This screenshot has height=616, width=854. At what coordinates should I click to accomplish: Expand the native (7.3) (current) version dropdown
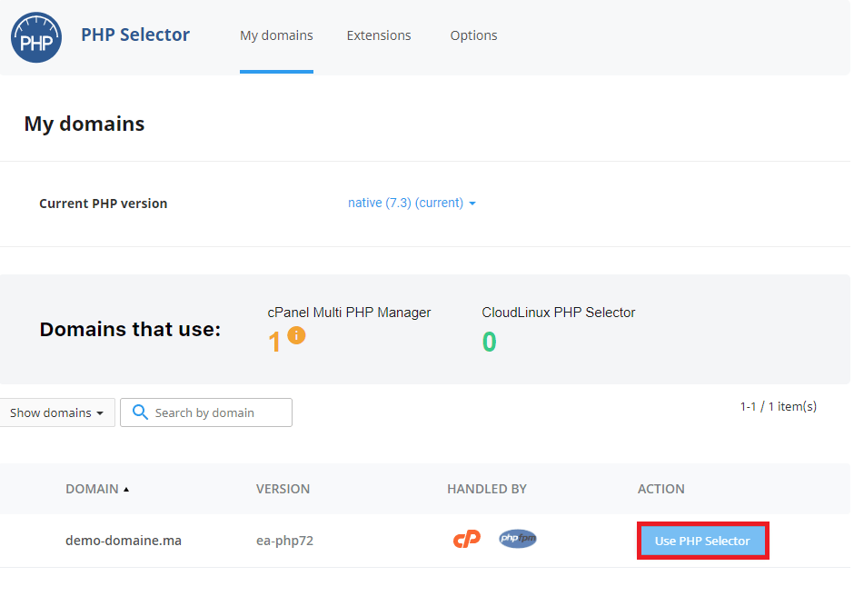point(412,204)
